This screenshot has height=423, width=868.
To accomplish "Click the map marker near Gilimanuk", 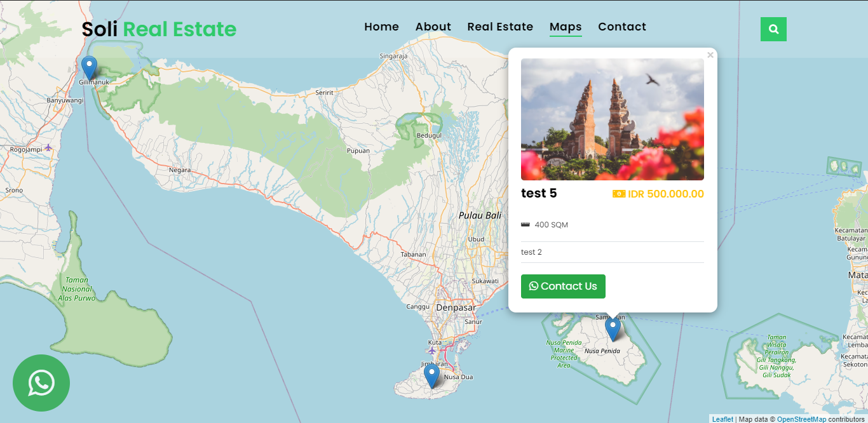I will coord(89,65).
